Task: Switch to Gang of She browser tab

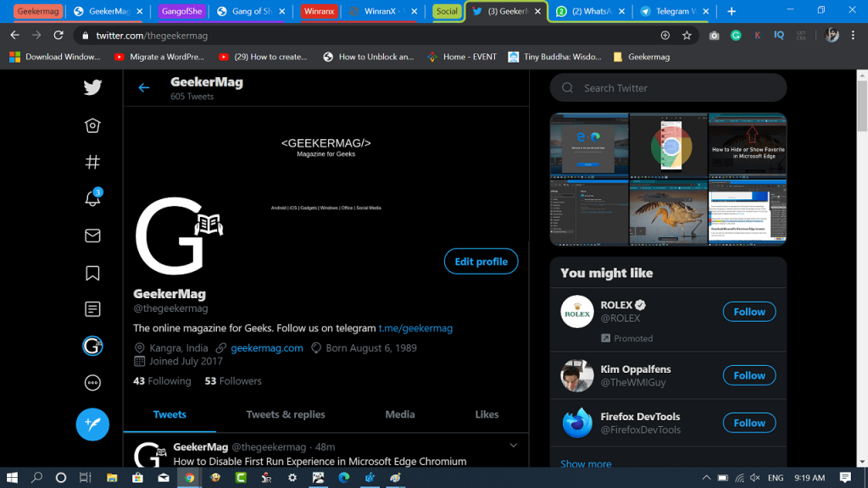Action: coord(252,11)
